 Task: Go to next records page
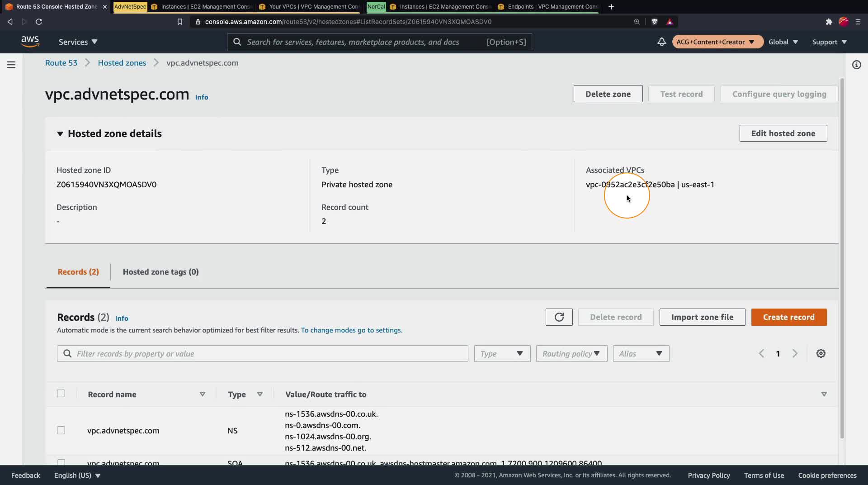pos(795,353)
